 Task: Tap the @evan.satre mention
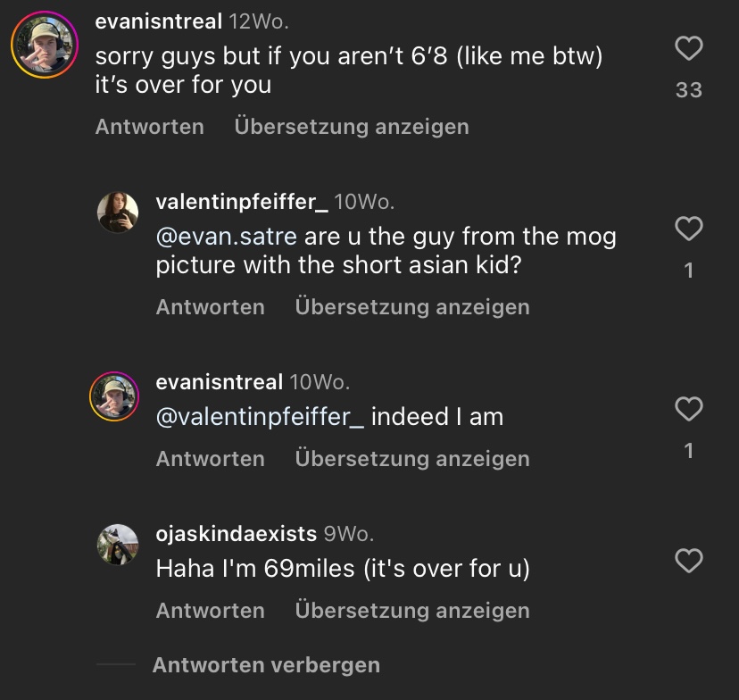tap(226, 237)
